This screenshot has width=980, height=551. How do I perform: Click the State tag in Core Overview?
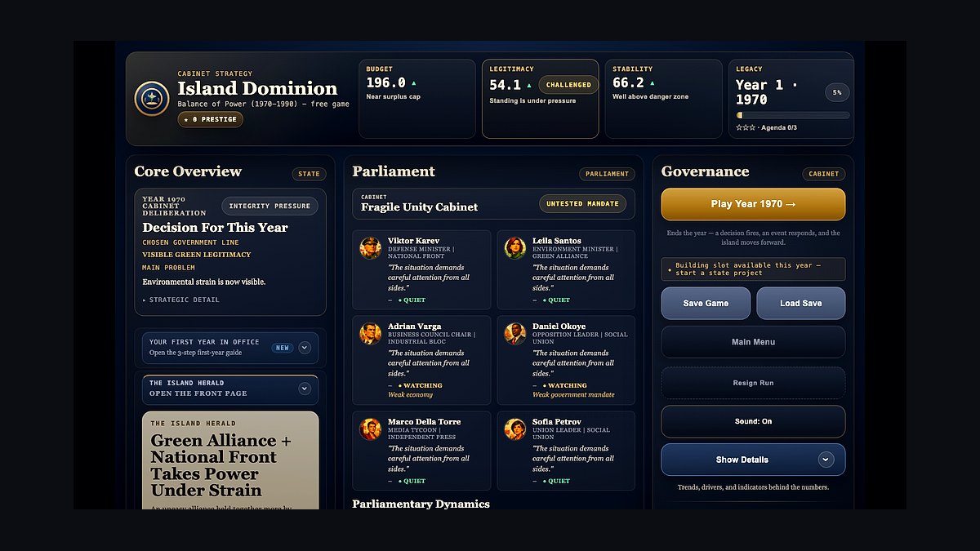(310, 174)
